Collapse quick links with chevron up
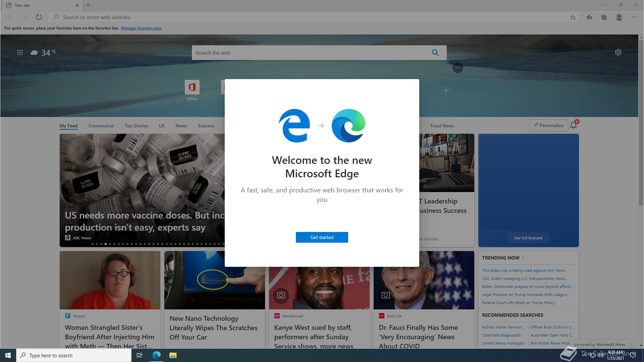This screenshot has width=644, height=362. coord(458,68)
